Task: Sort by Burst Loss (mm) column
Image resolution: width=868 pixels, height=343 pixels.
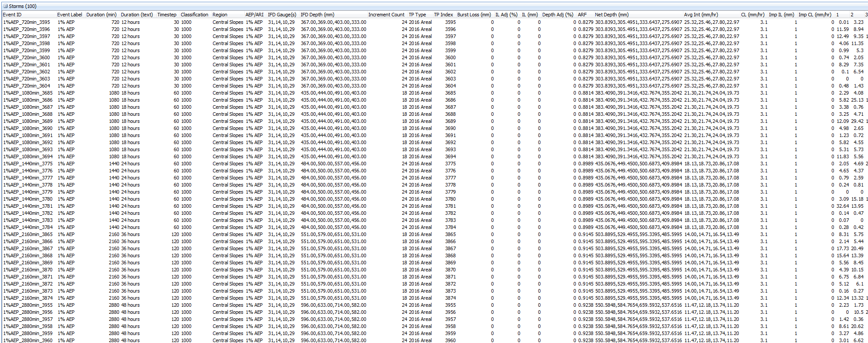Action: 474,15
